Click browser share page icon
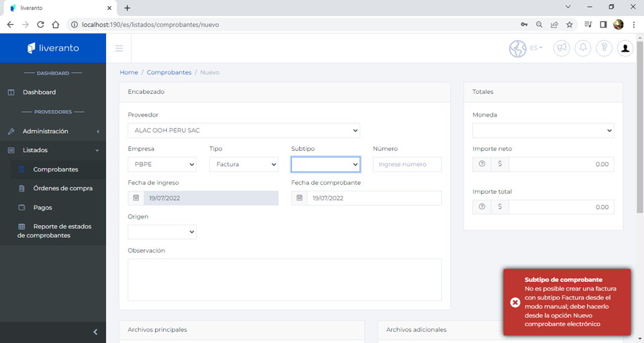Viewport: 644px width, 343px height. (555, 25)
